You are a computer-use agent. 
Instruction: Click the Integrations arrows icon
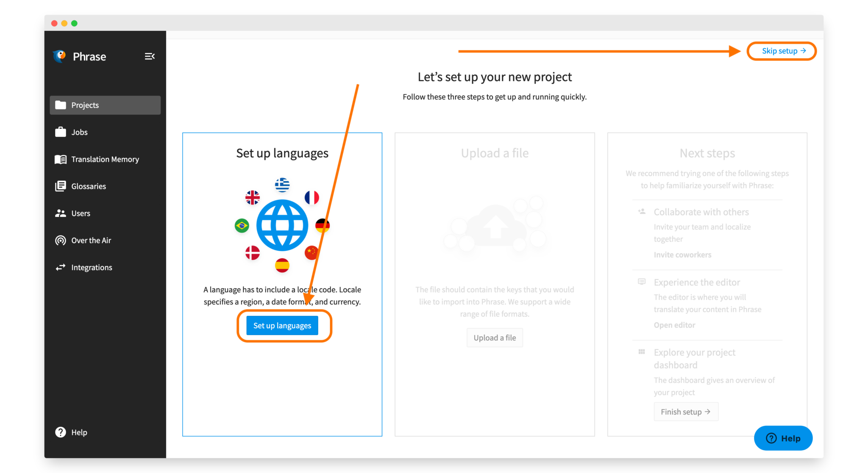(x=61, y=267)
